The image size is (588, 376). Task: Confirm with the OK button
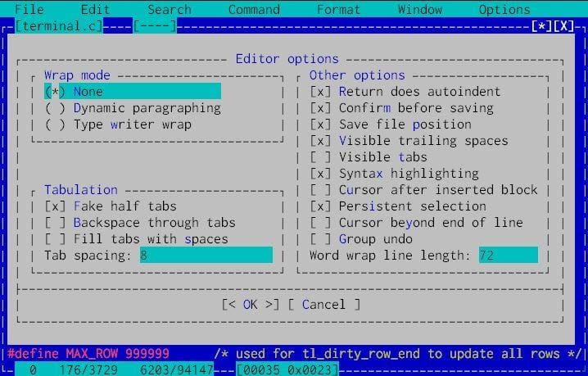tap(250, 305)
